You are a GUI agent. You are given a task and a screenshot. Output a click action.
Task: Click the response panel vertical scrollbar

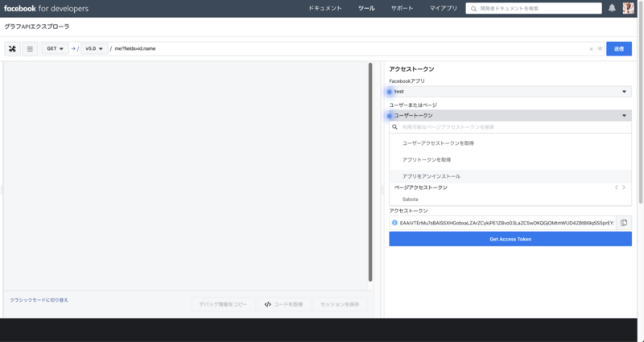point(370,172)
